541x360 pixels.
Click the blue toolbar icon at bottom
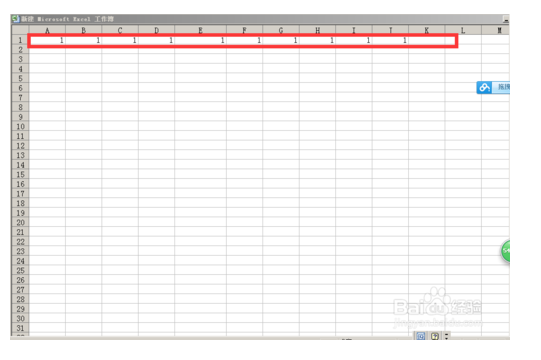click(420, 335)
